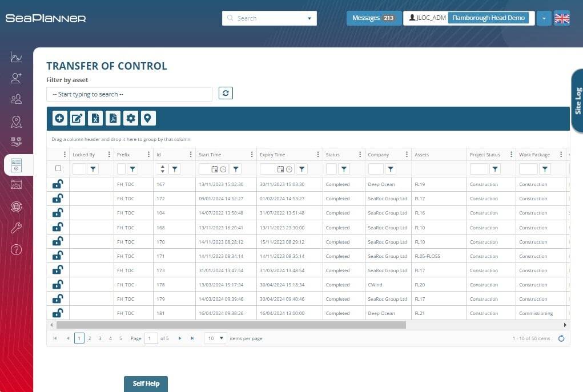Open the marine waves sidebar icon
583x392 pixels.
pos(16,142)
